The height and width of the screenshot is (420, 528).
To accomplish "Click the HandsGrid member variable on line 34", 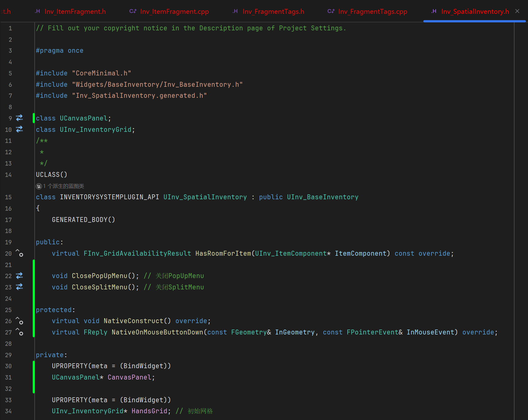I will 149,411.
